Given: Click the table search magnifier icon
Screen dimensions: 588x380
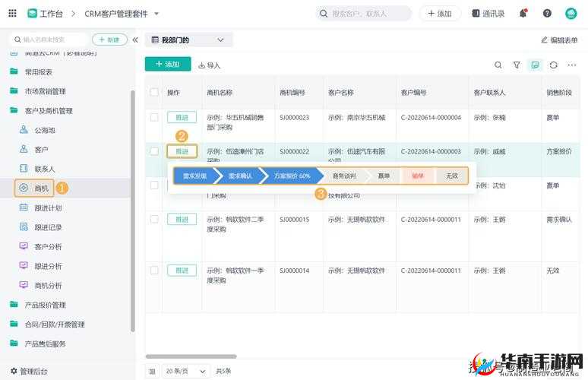Looking at the screenshot, I should 498,65.
